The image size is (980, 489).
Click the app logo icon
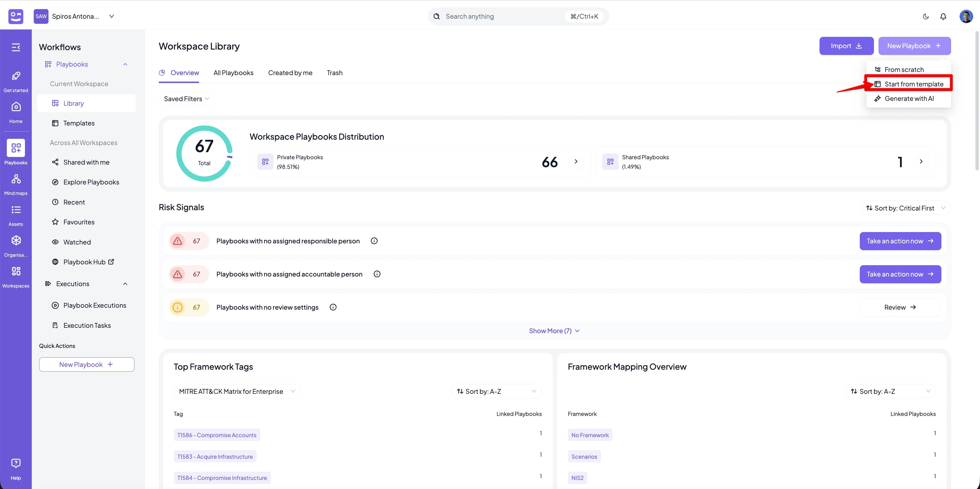click(16, 16)
